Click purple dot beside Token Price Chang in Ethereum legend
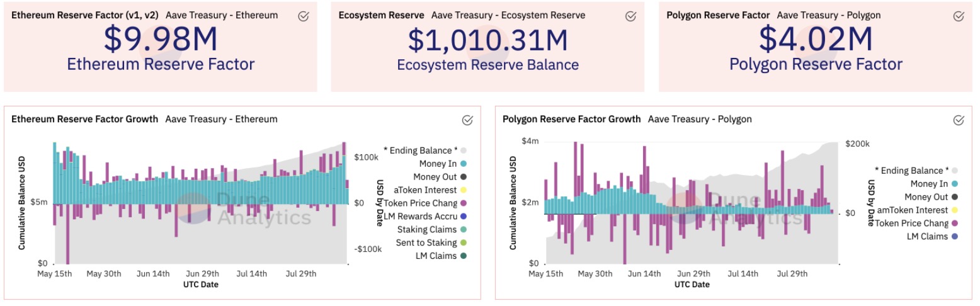980x306 pixels. (x=464, y=203)
